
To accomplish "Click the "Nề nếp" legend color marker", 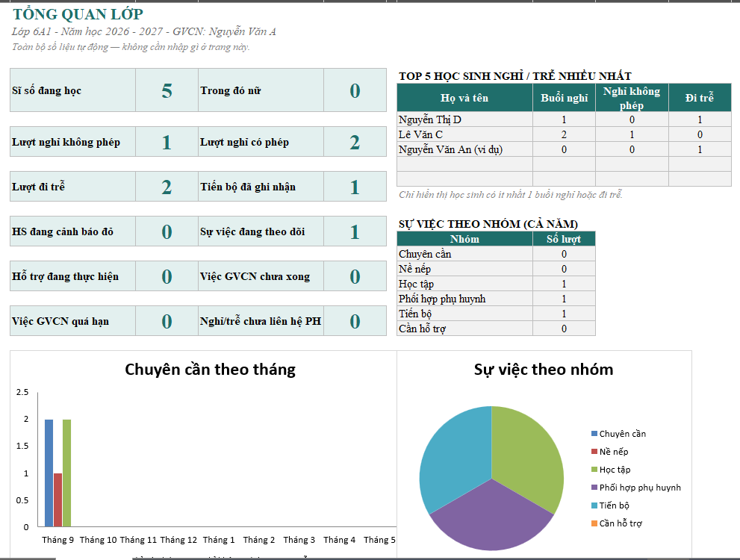I will (x=594, y=452).
